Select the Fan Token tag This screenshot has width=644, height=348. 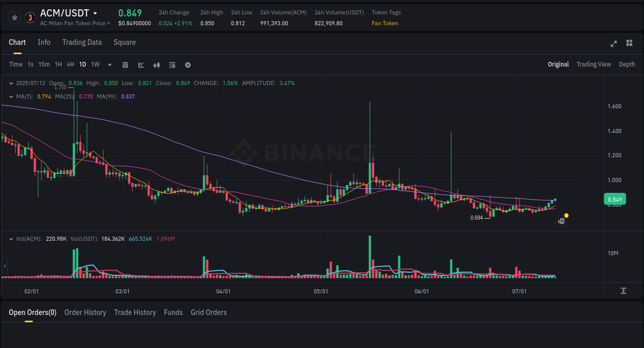tap(385, 23)
